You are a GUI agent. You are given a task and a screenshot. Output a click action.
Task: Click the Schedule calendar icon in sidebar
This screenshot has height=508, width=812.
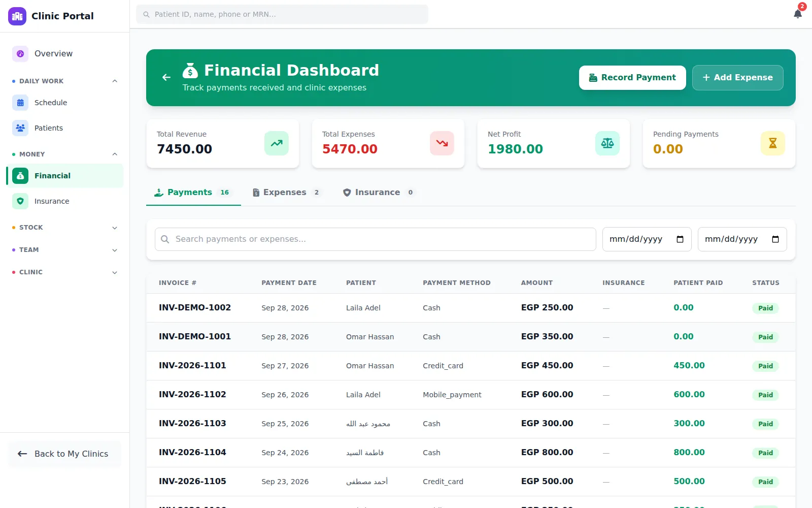click(x=20, y=103)
